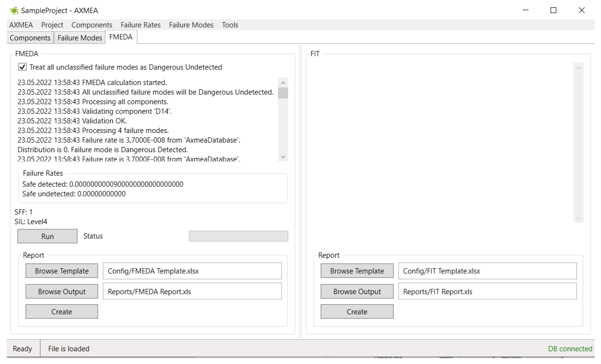Browse Output for FIT report
The width and height of the screenshot is (601, 364).
[357, 291]
